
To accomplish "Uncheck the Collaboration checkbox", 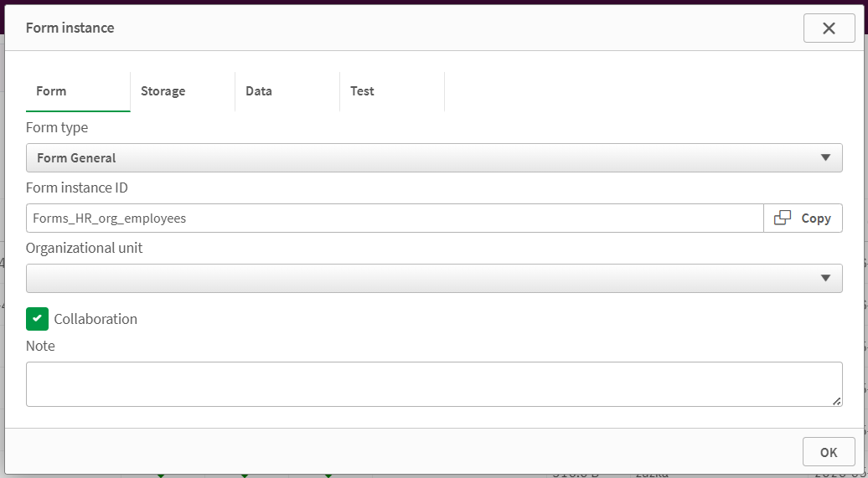I will click(x=37, y=319).
